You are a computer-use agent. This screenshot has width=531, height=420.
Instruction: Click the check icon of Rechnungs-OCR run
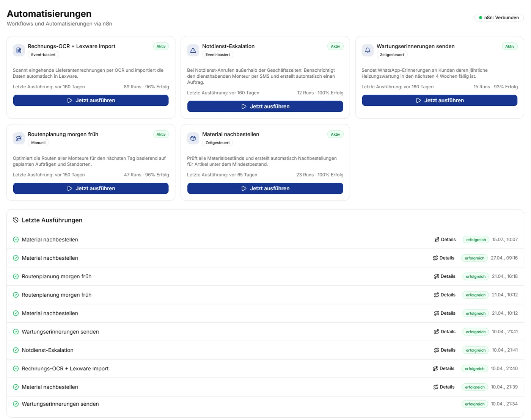16,368
